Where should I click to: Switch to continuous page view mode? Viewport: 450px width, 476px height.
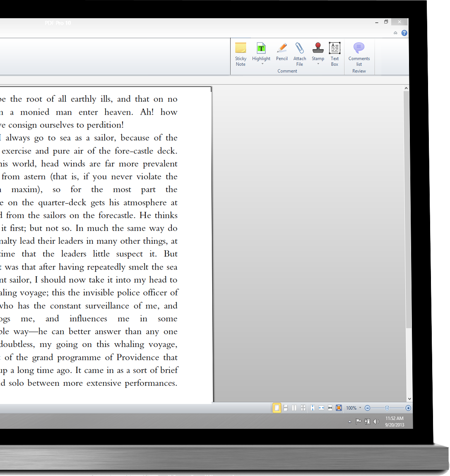(x=285, y=408)
